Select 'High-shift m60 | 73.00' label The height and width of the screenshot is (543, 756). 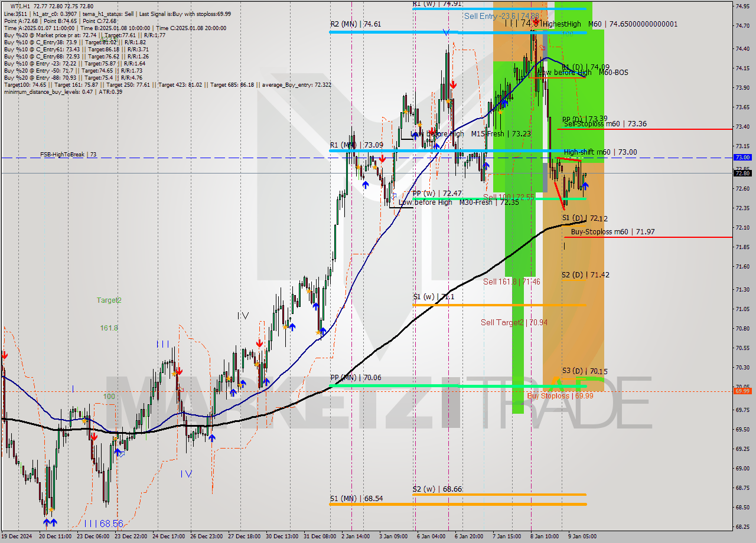(600, 152)
